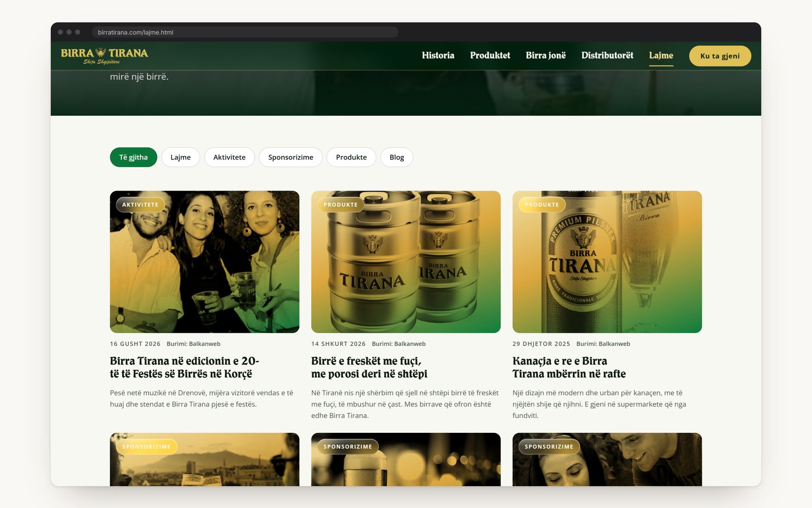Click the date 29 DHJETOR 2025
Screen dimensions: 812x508
tap(541, 344)
